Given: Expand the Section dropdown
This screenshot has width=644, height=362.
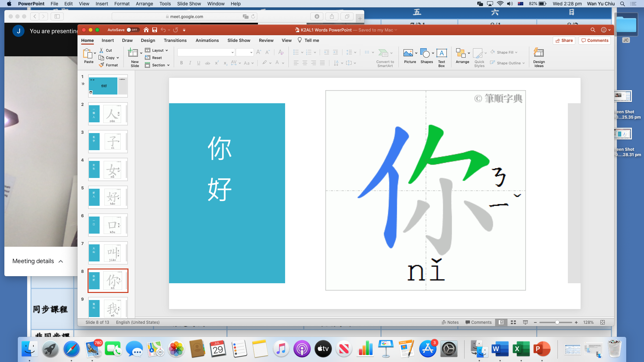Looking at the screenshot, I should (x=158, y=65).
